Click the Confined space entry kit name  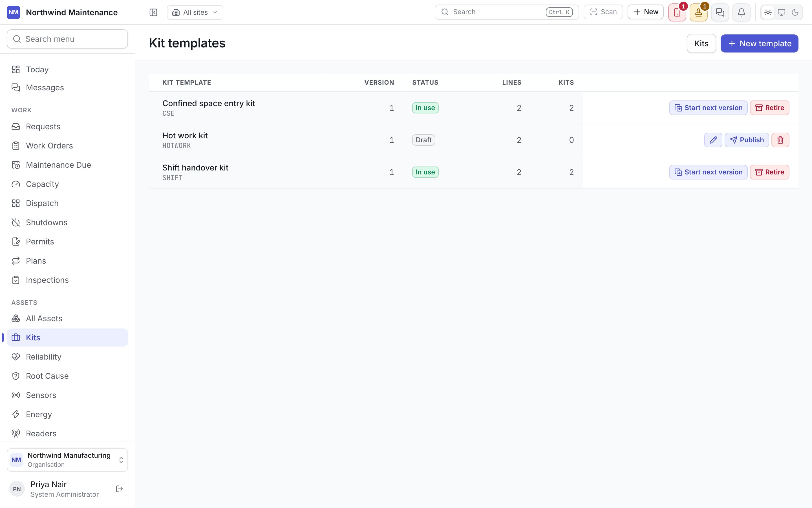coord(209,104)
